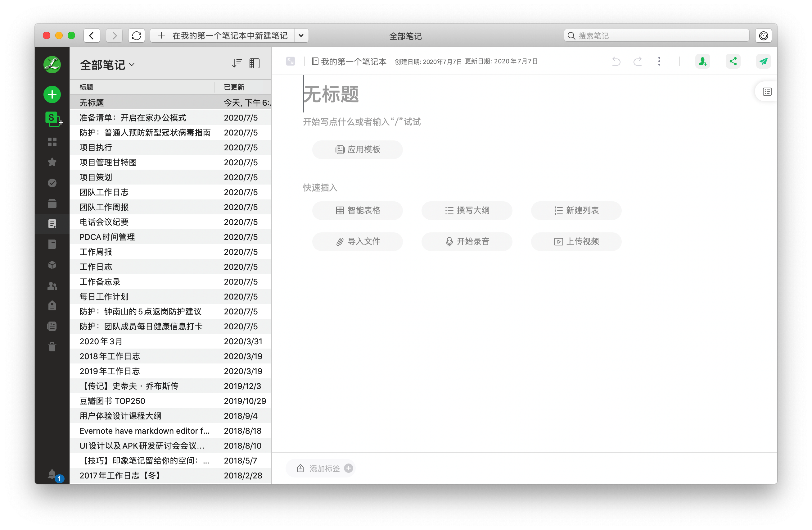Sort by the 标题 column header

pyautogui.click(x=142, y=87)
